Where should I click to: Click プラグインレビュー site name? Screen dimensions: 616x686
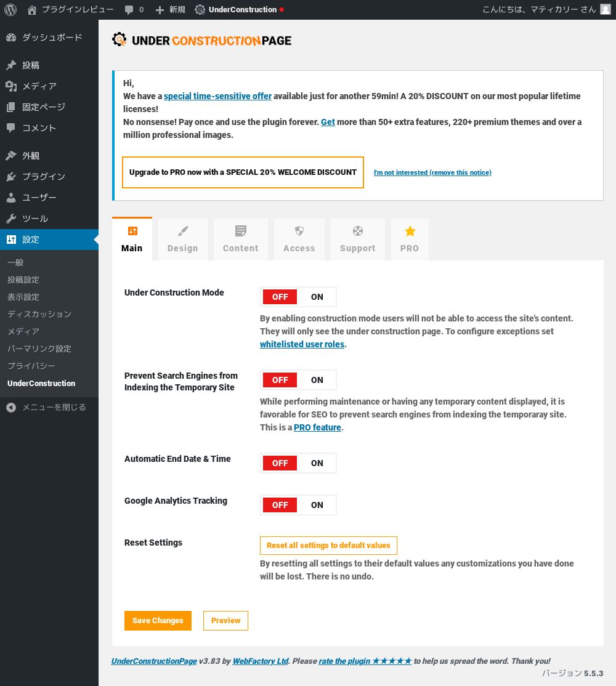[78, 10]
